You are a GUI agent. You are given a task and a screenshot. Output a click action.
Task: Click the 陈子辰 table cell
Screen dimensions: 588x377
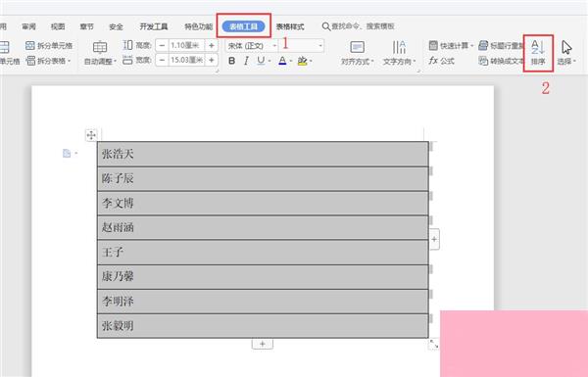tap(263, 179)
